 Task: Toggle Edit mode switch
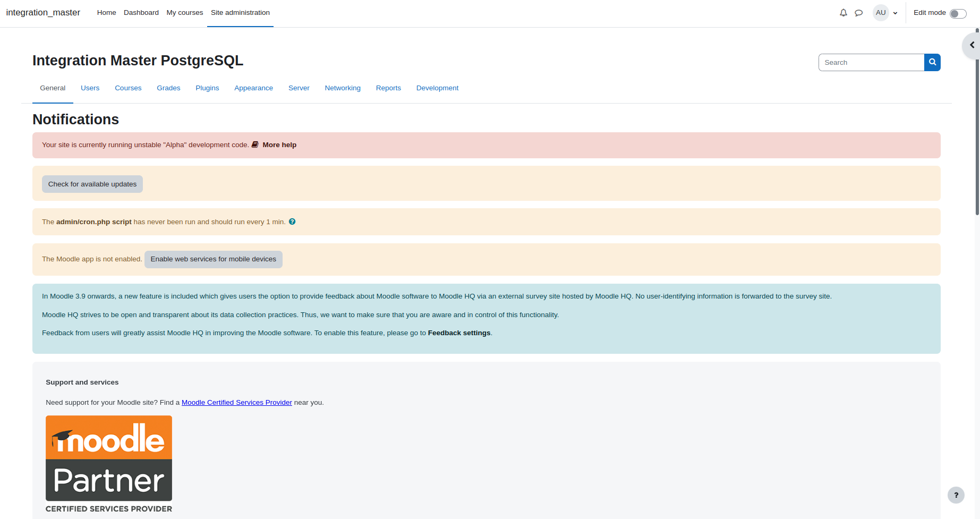(958, 13)
